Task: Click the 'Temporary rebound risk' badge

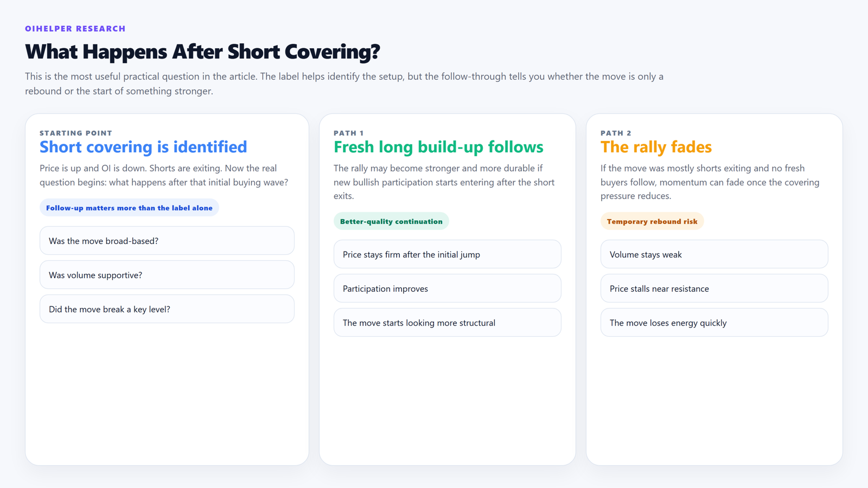Action: (652, 221)
